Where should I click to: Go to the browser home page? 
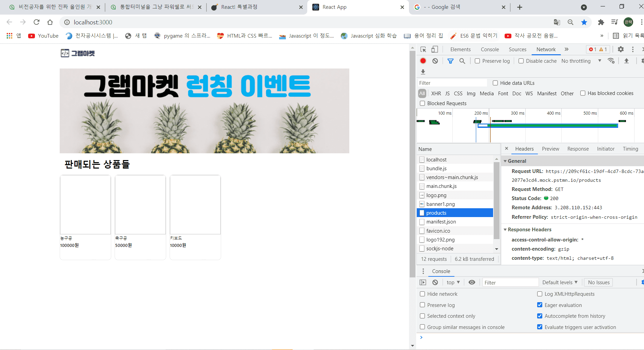(50, 22)
